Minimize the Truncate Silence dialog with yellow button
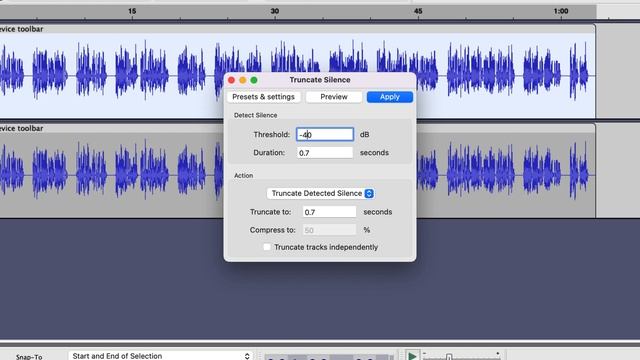This screenshot has height=360, width=640. pos(242,80)
